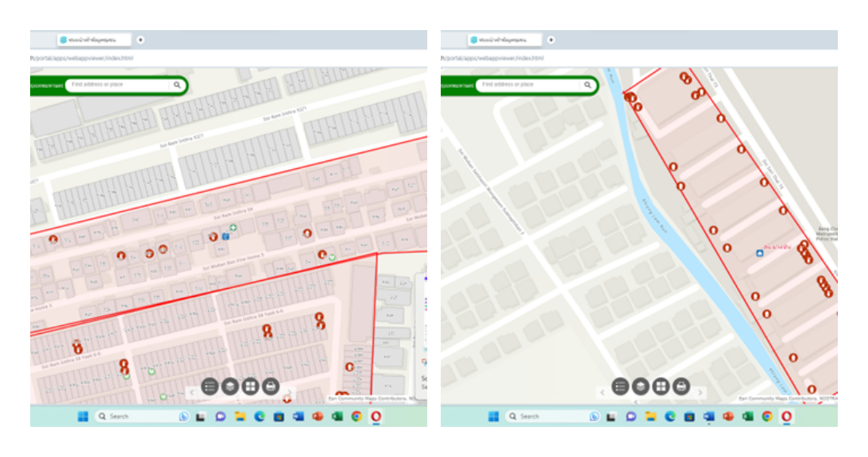This screenshot has height=457, width=868.
Task: Open a new tab in right browser
Action: (551, 40)
